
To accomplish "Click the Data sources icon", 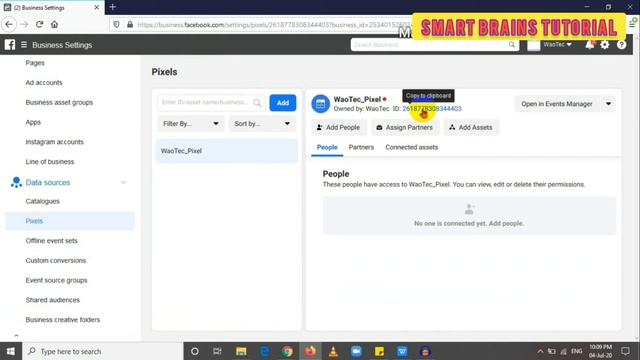I will (16, 182).
